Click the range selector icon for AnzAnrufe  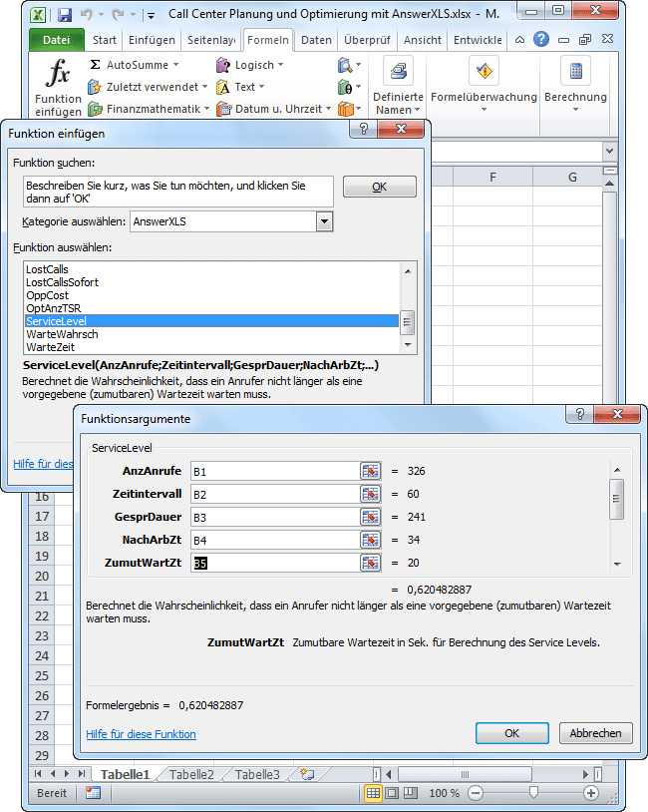tap(371, 471)
